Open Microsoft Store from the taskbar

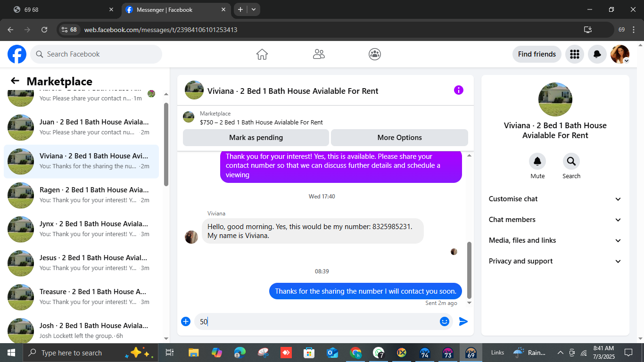coord(309,353)
